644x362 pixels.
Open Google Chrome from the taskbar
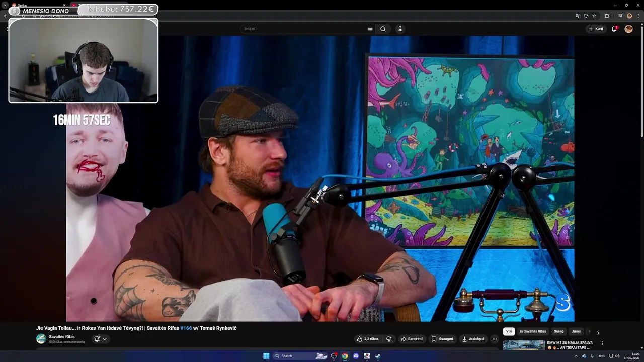pyautogui.click(x=345, y=356)
